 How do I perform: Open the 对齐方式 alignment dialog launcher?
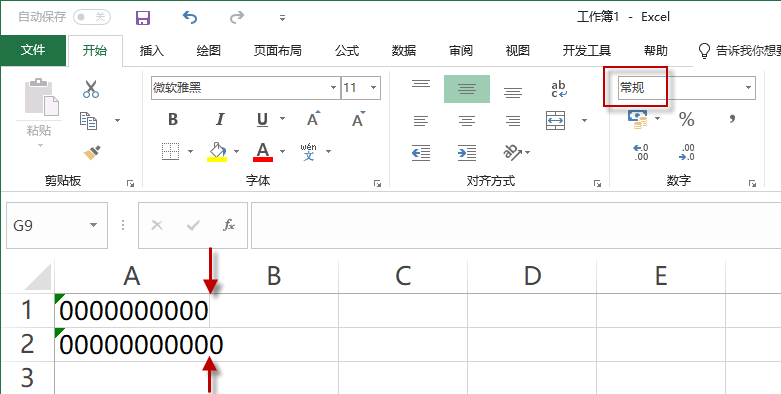coord(597,184)
